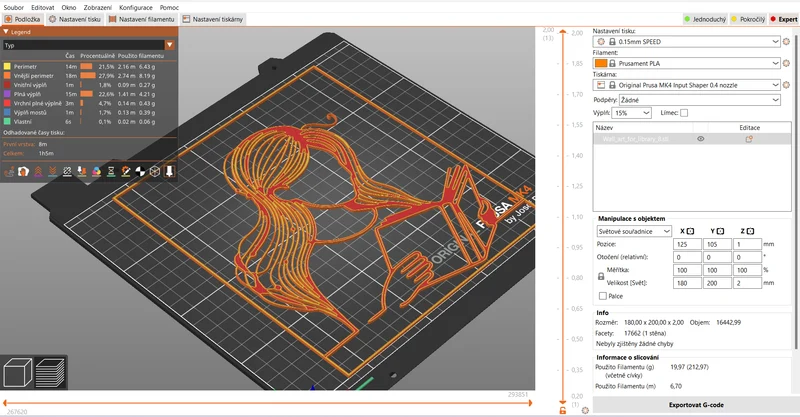Click the Pozice X input field
This screenshot has height=417, width=800.
coord(687,244)
